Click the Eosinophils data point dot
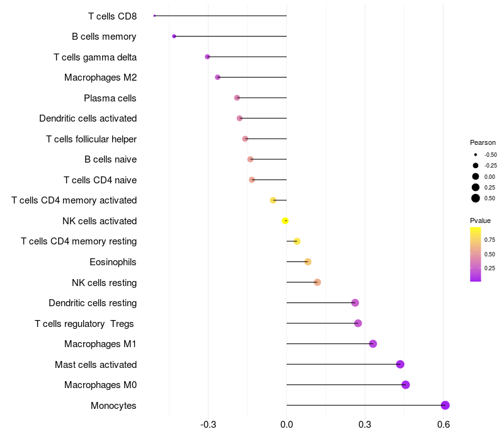The height and width of the screenshot is (441, 504). click(308, 262)
